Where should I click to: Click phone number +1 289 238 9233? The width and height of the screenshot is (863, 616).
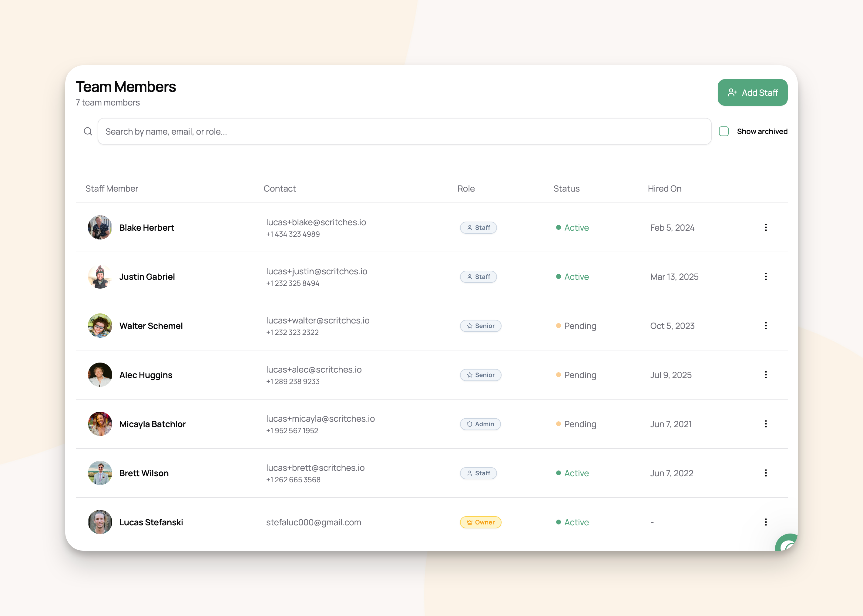[x=293, y=382]
